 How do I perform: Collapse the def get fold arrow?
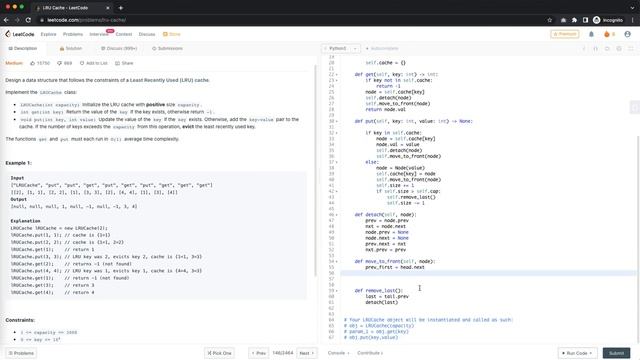pyautogui.click(x=336, y=74)
